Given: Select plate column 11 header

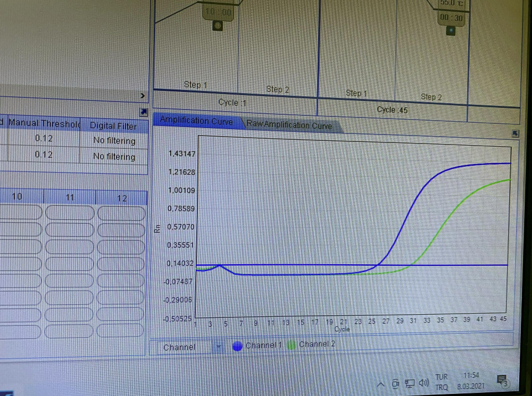Looking at the screenshot, I should (70, 197).
